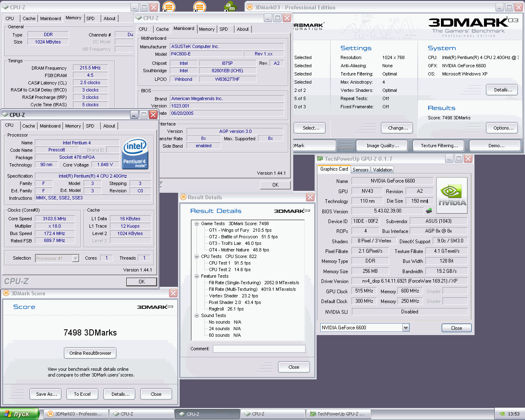Open Memory tab in CPU-Z Motherboard window
The width and height of the screenshot is (525, 420).
tap(207, 29)
